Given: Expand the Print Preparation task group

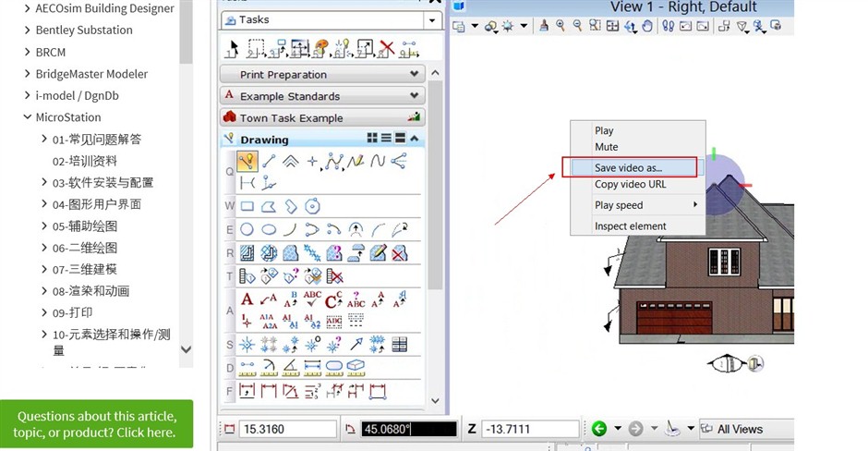Looking at the screenshot, I should (414, 74).
